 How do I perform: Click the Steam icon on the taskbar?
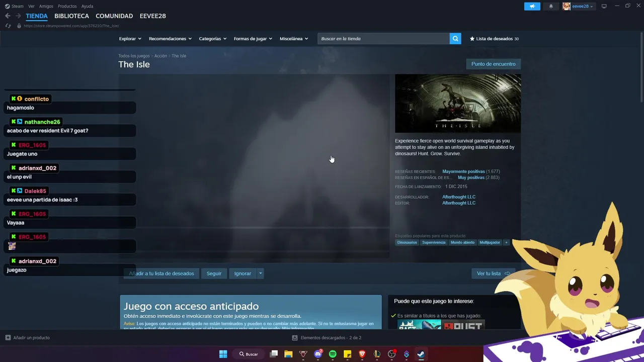[421, 354]
